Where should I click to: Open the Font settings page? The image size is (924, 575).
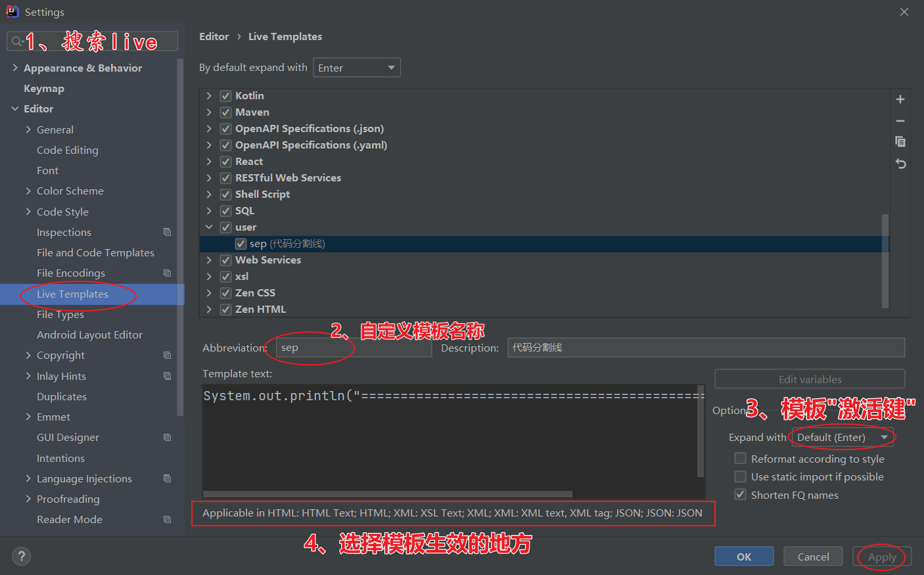(x=47, y=170)
